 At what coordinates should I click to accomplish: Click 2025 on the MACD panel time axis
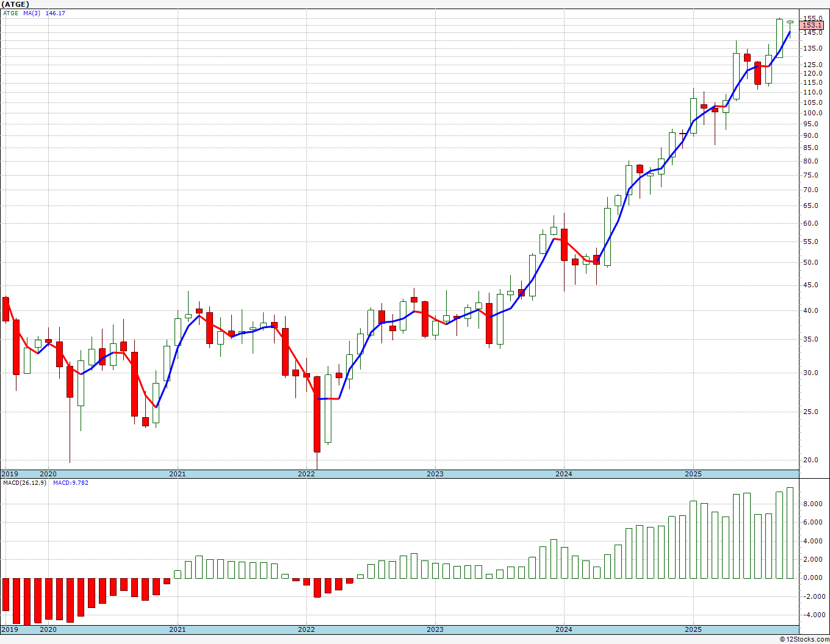[693, 629]
